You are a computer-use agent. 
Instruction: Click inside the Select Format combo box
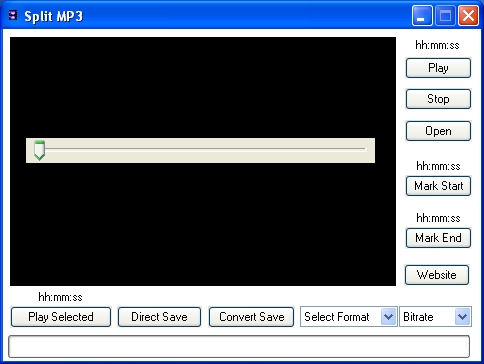click(348, 317)
